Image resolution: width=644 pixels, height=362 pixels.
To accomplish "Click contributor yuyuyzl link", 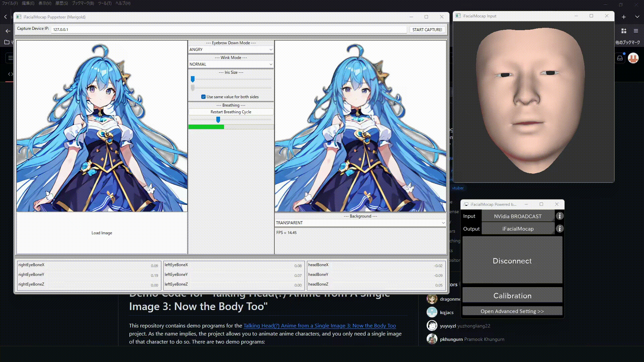I will point(448,326).
